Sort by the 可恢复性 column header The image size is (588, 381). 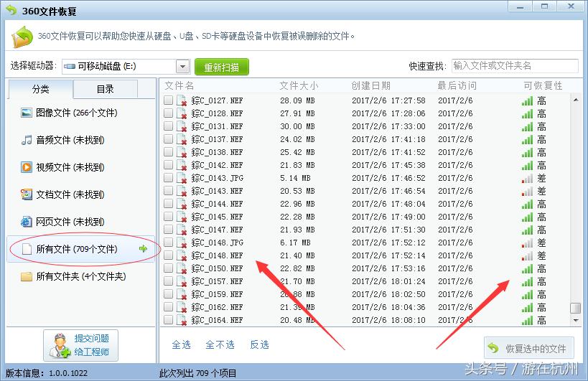coord(543,86)
